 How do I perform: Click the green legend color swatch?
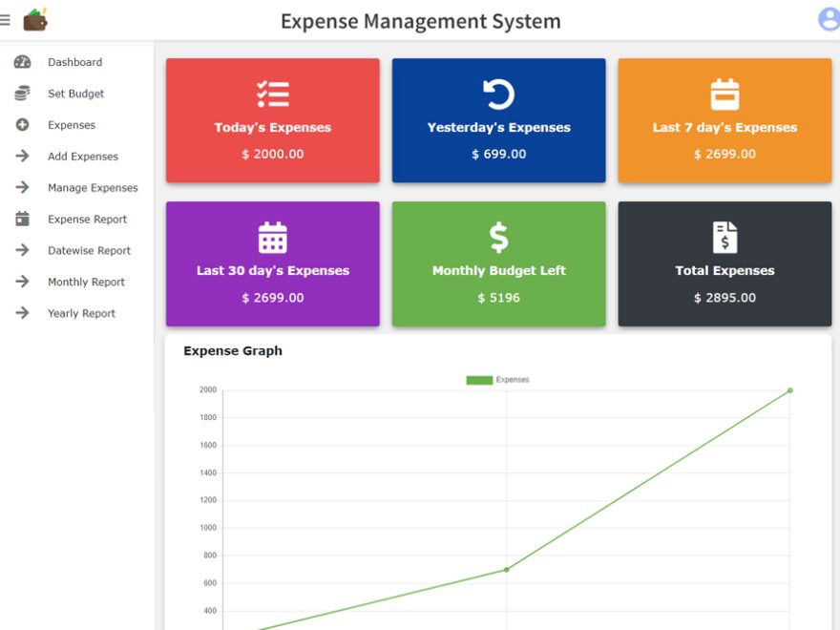coord(479,380)
